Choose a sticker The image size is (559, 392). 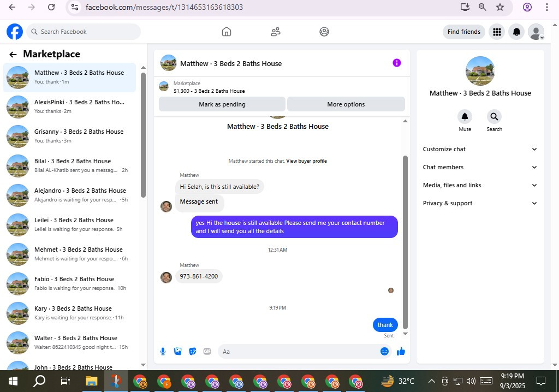[193, 352]
